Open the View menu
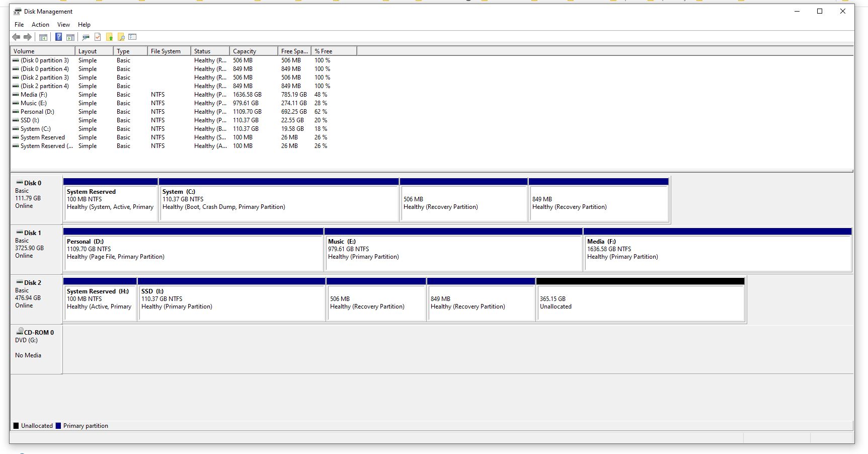The image size is (868, 454). pos(63,24)
